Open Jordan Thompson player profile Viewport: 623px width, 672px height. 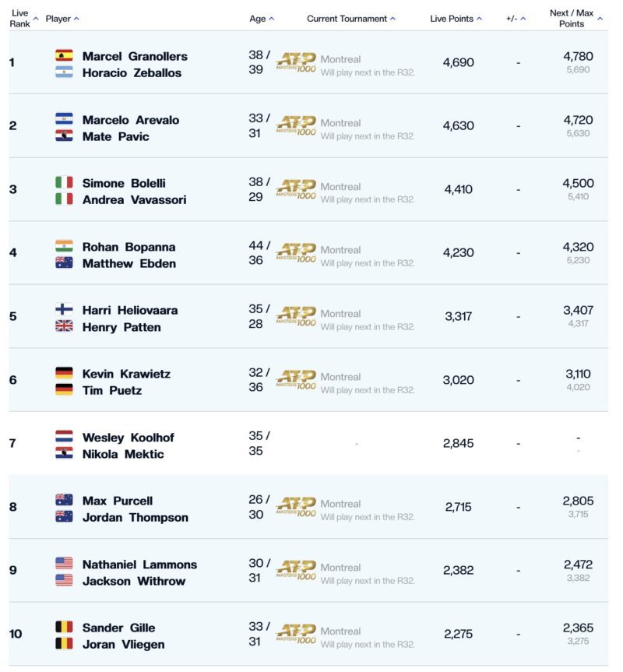pos(136,517)
